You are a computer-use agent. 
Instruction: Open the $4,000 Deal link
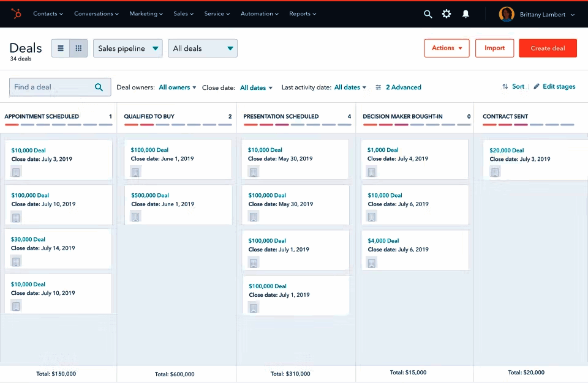click(x=383, y=240)
